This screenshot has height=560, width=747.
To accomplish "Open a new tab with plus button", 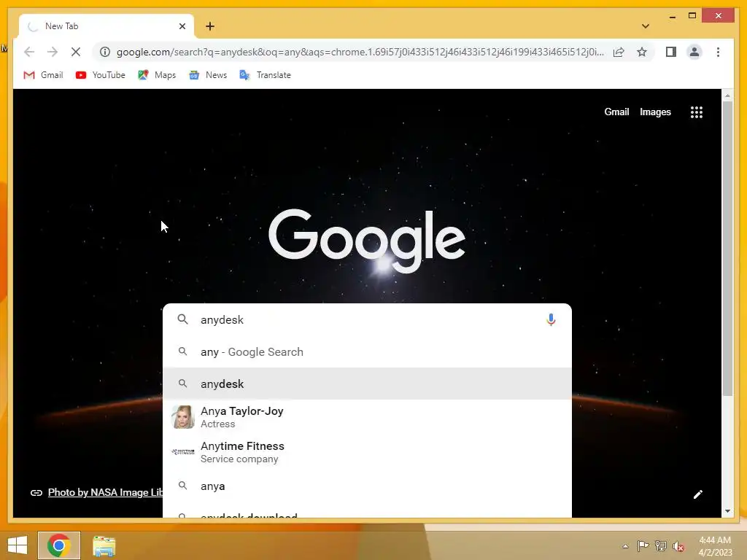I will tap(210, 26).
